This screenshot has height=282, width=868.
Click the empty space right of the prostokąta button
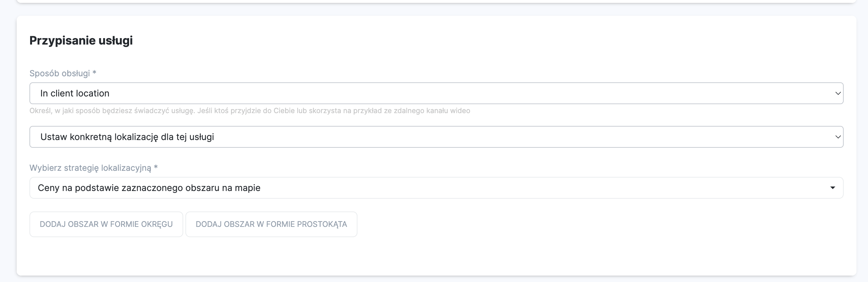point(573,224)
